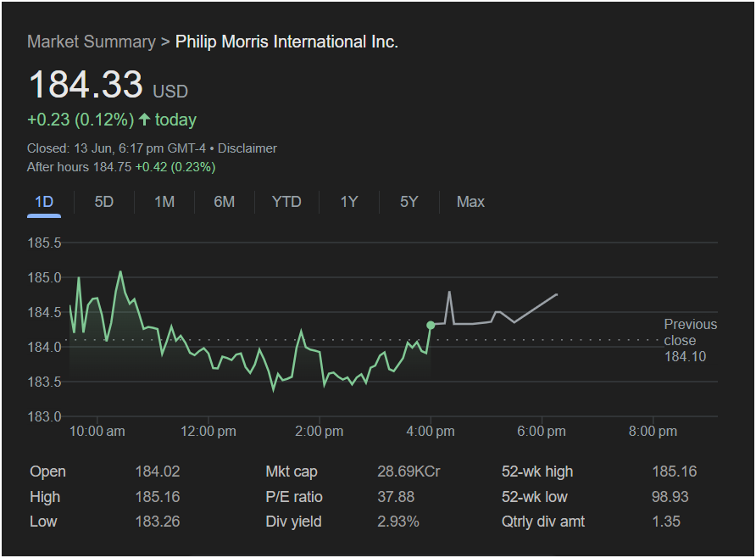Show the Max history chart
Viewport: 756px width, 558px height.
coord(470,202)
